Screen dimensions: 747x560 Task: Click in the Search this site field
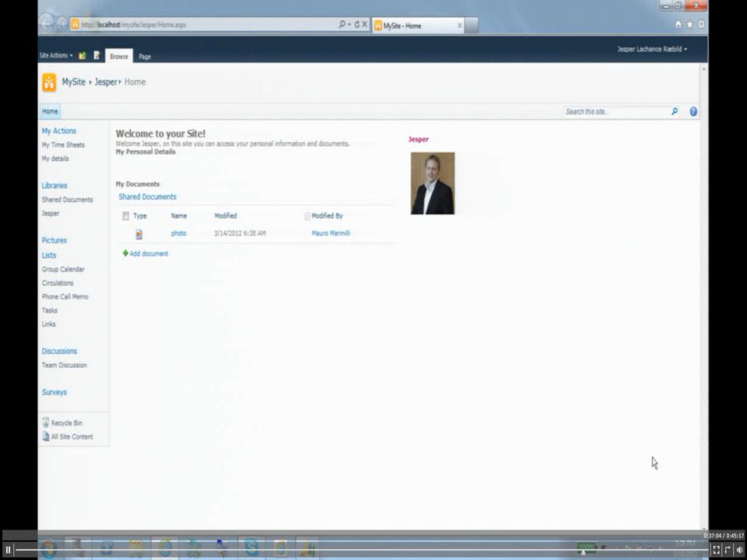[x=615, y=111]
